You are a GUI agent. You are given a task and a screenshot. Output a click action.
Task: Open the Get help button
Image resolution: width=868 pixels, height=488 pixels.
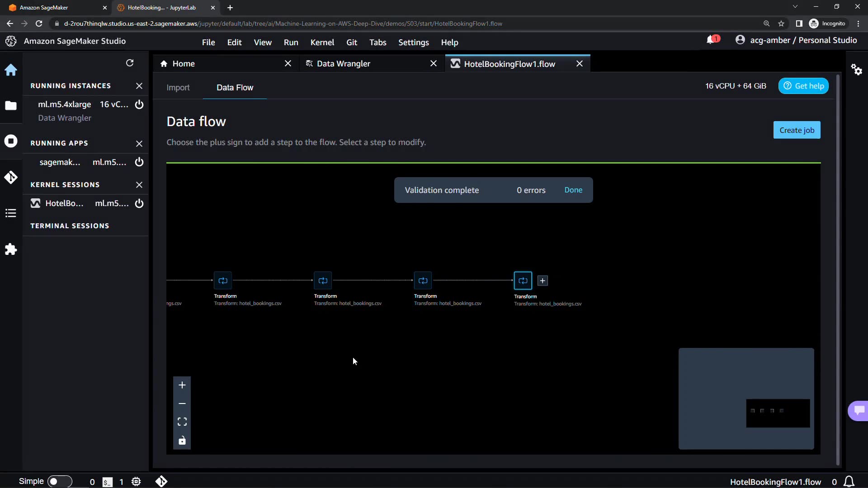click(803, 86)
